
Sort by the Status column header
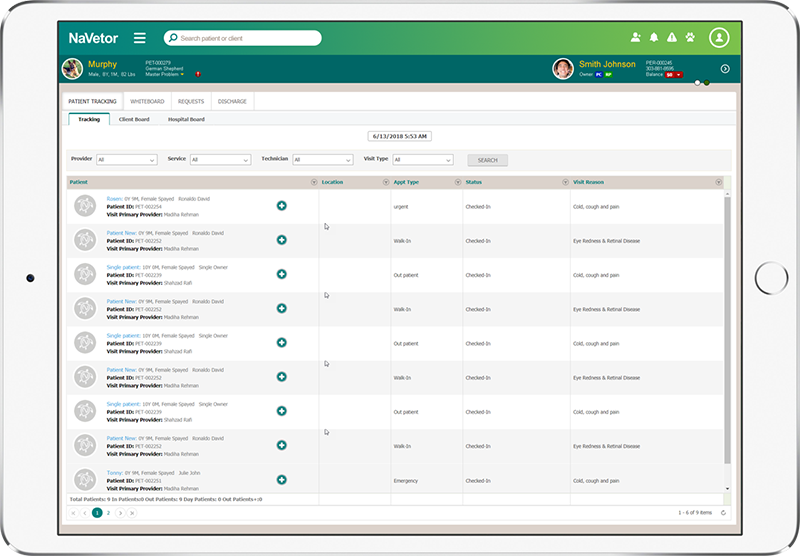[473, 182]
